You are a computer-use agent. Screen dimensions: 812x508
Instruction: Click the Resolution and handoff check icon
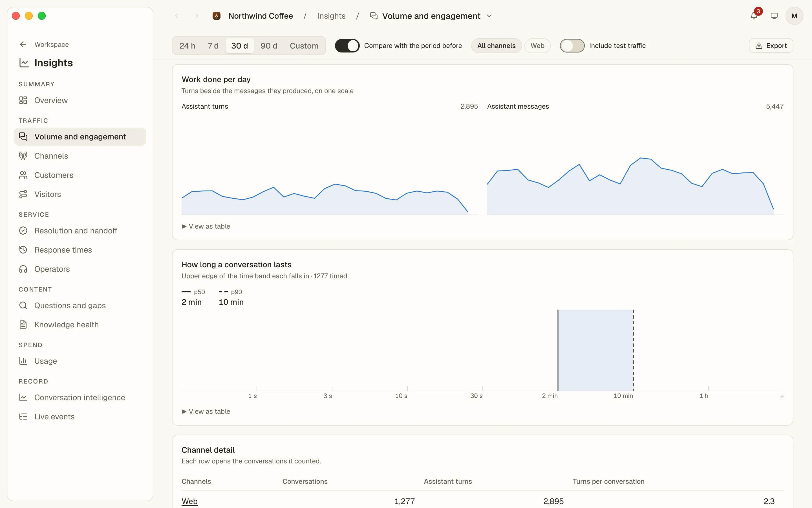23,231
